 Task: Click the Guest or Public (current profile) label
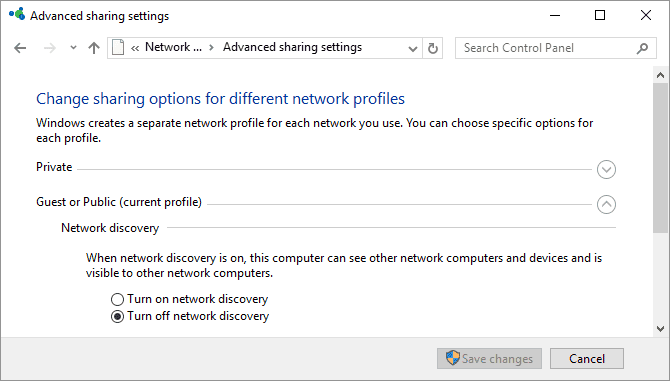[x=119, y=202]
